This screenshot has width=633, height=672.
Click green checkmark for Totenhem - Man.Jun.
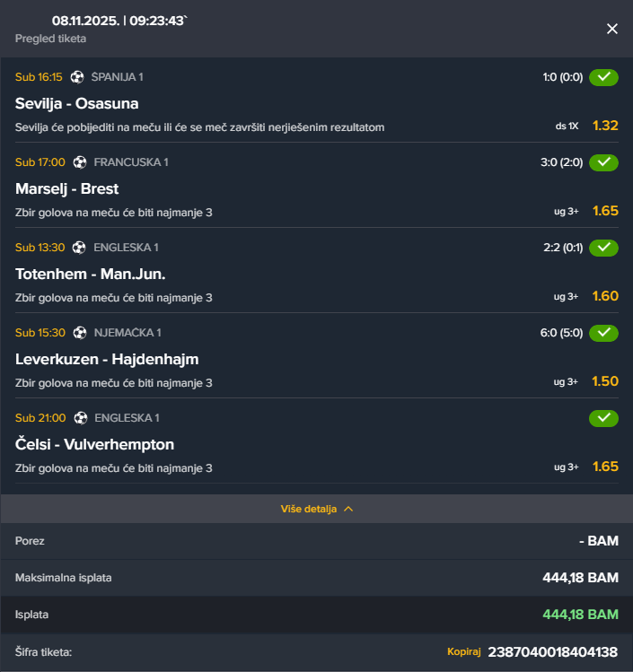coord(603,248)
